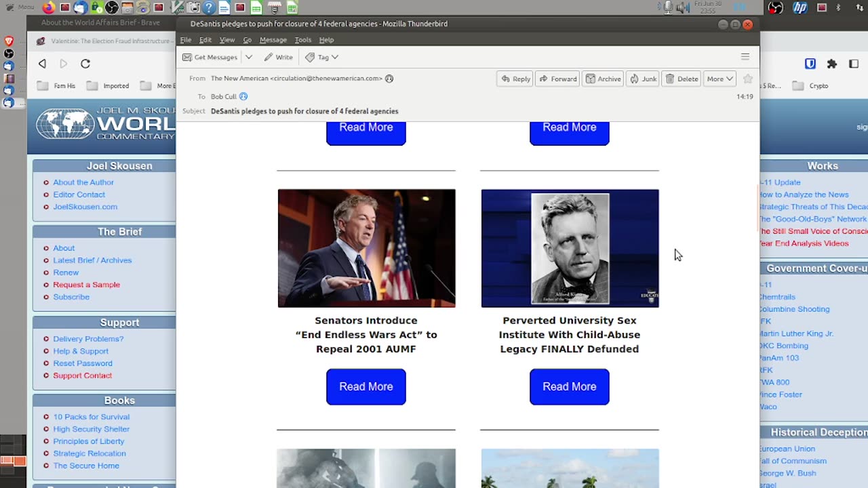Open the Fam His bookmark folder
The width and height of the screenshot is (868, 488).
point(56,86)
